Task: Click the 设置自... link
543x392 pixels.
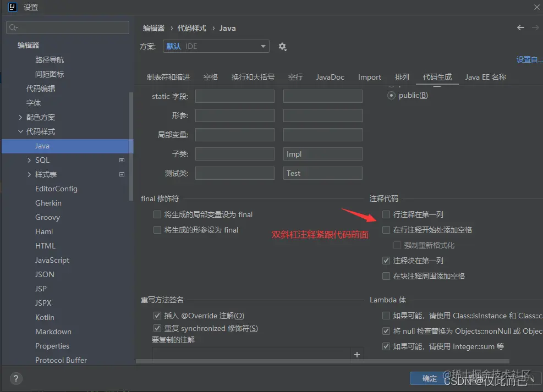Action: coord(529,59)
